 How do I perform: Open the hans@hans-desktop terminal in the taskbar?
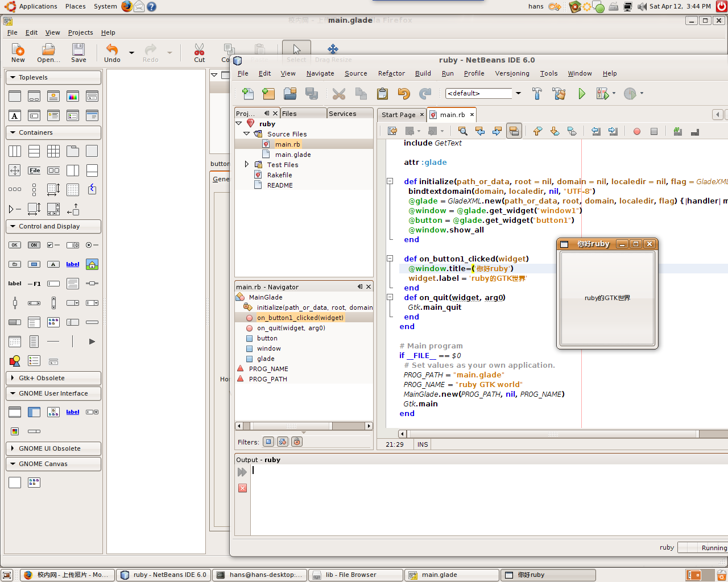point(260,575)
